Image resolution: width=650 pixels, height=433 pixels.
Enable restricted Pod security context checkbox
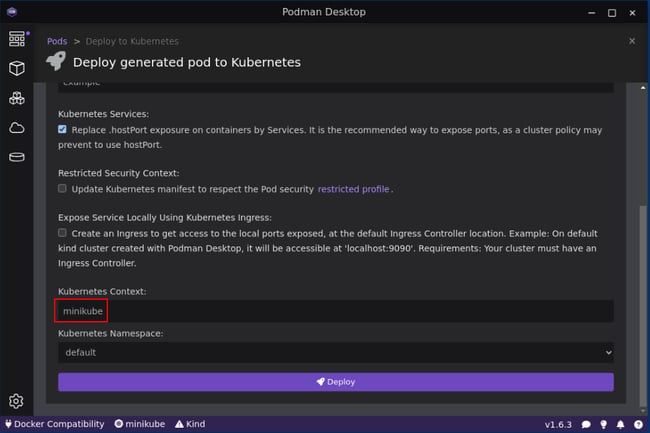point(63,188)
